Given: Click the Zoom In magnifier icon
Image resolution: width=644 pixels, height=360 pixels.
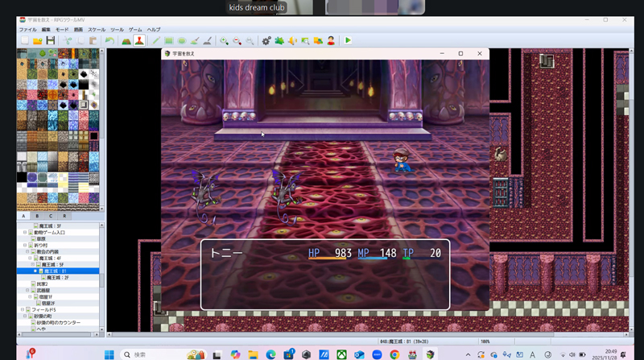Looking at the screenshot, I should pyautogui.click(x=224, y=40).
